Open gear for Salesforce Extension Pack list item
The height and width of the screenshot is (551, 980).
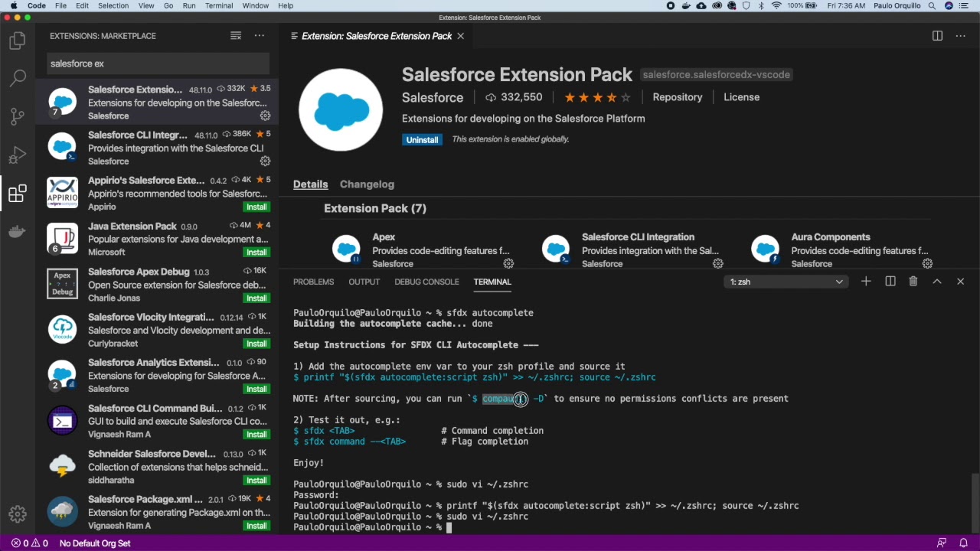(265, 116)
